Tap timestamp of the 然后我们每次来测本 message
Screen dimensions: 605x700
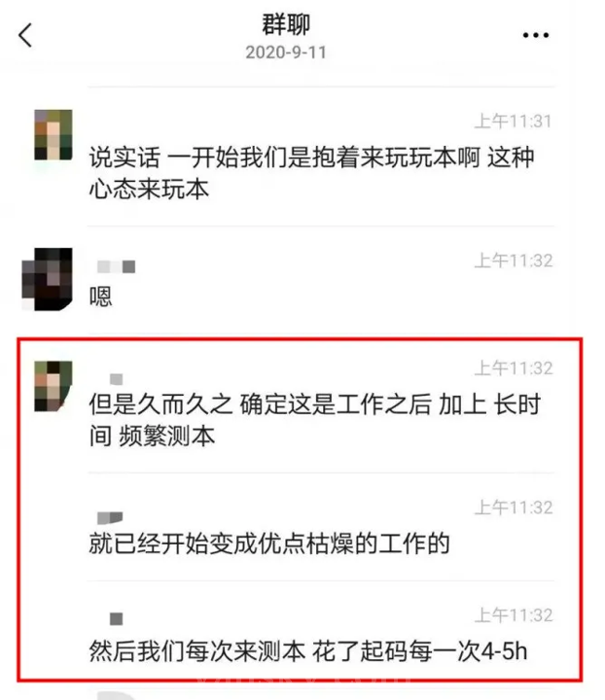(514, 615)
